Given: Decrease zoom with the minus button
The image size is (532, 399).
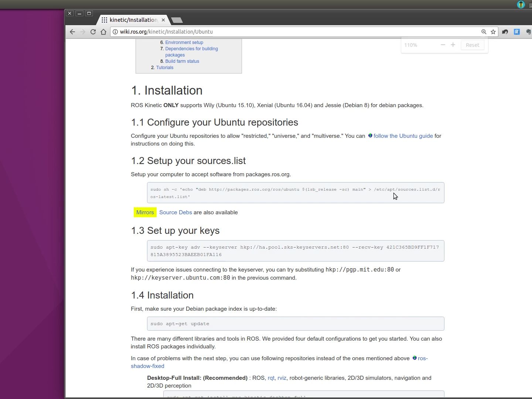Looking at the screenshot, I should pos(443,45).
